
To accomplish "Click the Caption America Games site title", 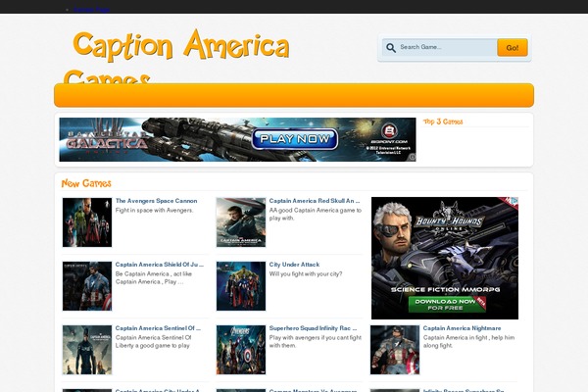I will click(x=176, y=56).
